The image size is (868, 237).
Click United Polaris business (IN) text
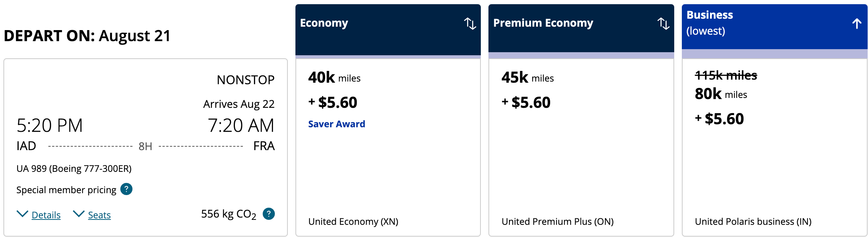[x=753, y=221]
